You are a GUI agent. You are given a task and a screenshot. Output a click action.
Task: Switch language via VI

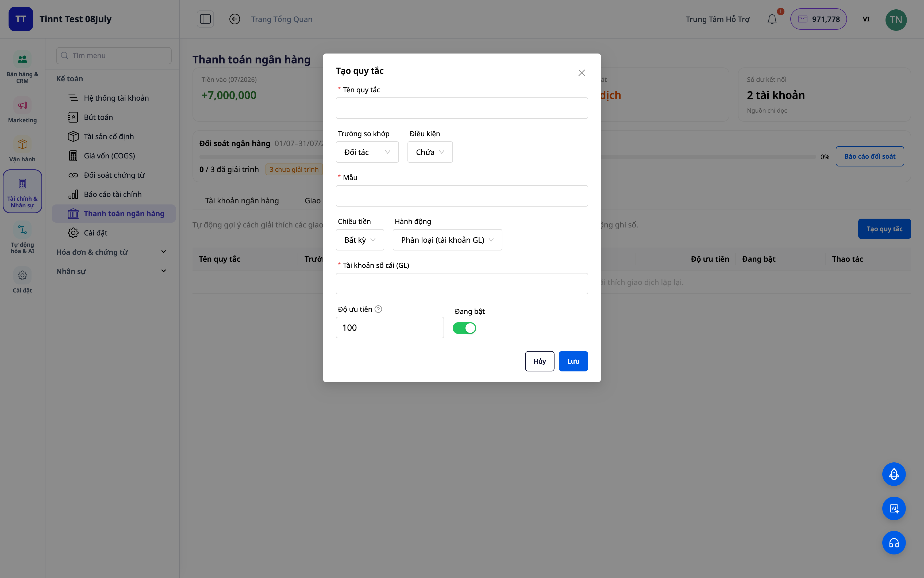pyautogui.click(x=866, y=19)
